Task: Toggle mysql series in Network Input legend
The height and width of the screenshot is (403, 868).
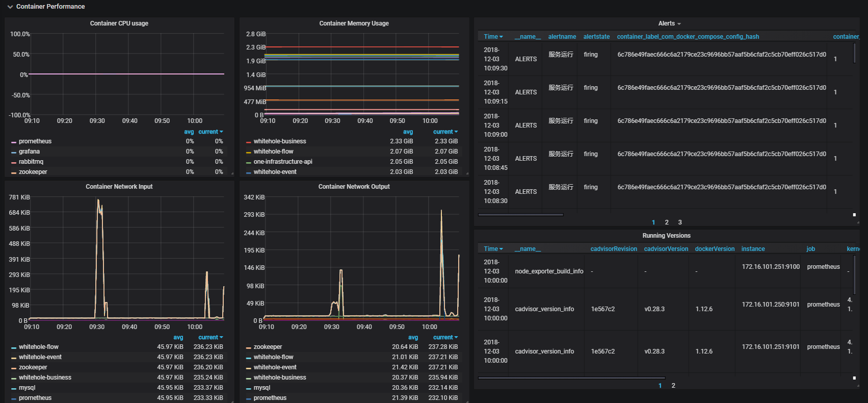Action: [x=27, y=388]
